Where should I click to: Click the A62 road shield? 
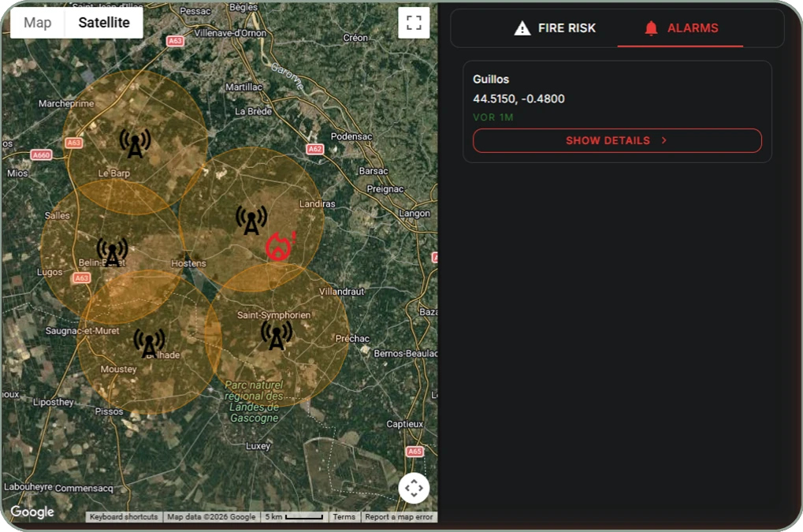coord(314,149)
